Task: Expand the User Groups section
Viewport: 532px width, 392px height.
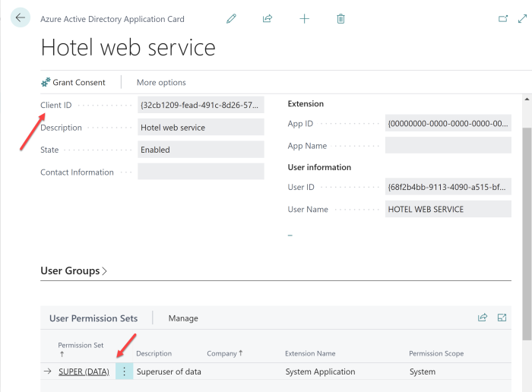Action: pyautogui.click(x=74, y=270)
